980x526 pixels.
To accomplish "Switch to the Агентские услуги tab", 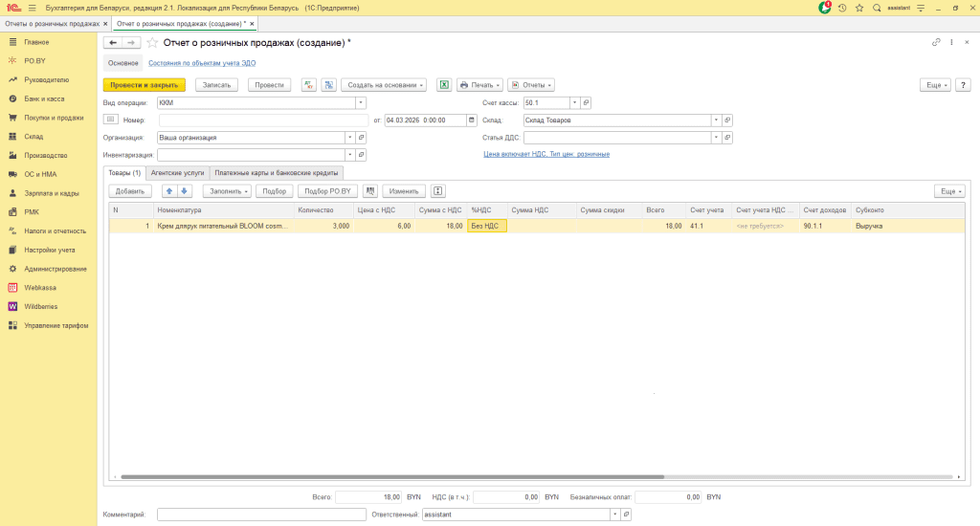I will pyautogui.click(x=176, y=173).
